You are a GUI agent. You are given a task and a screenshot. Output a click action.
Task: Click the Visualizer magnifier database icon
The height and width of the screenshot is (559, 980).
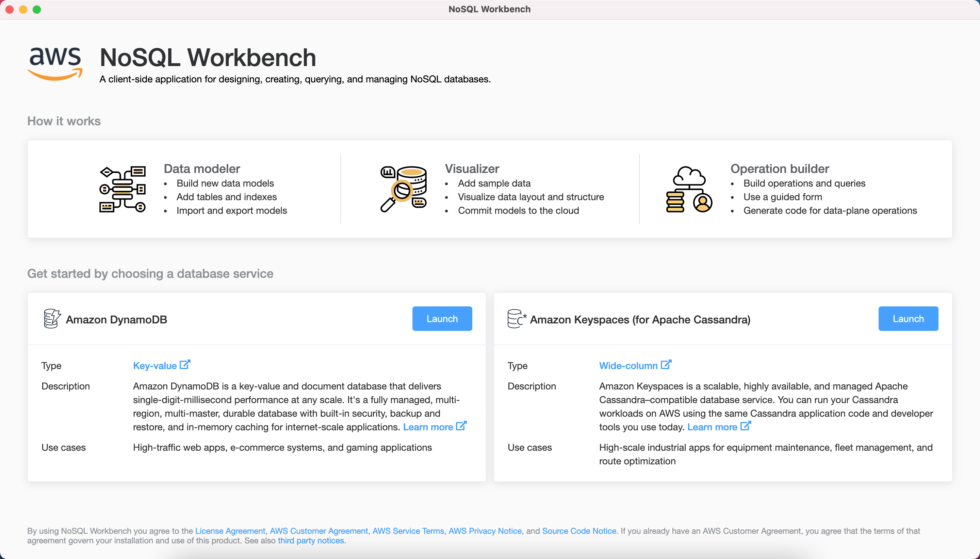point(403,189)
